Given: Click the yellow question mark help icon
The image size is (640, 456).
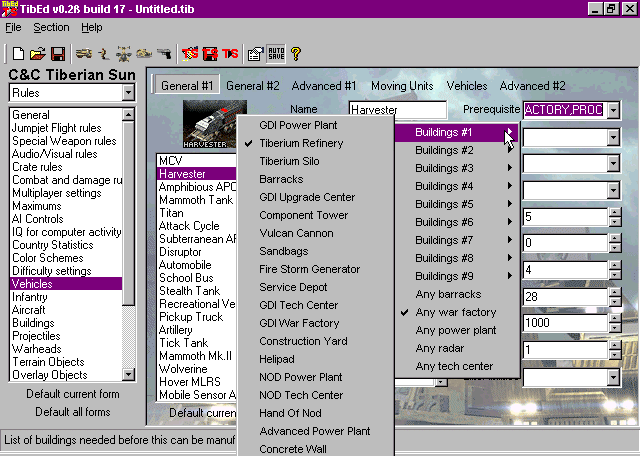Looking at the screenshot, I should pyautogui.click(x=296, y=53).
